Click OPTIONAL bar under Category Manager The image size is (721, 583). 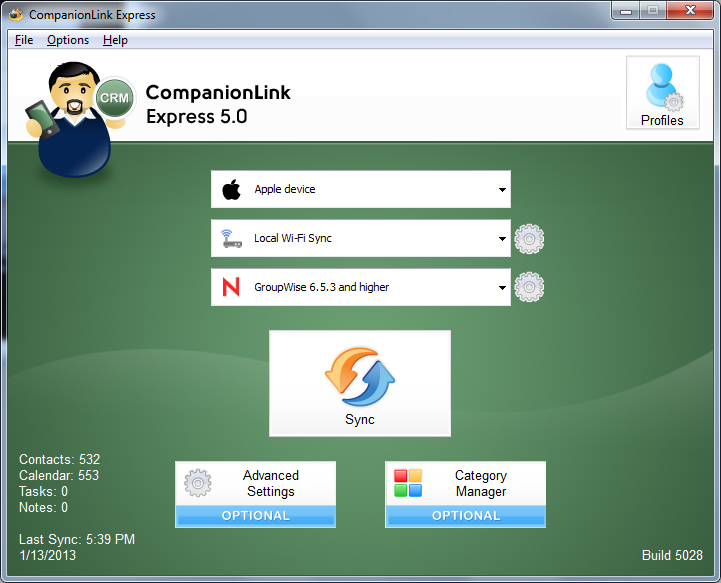coord(466,516)
